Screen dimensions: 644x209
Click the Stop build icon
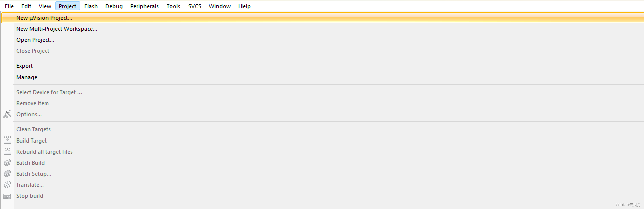tap(7, 196)
